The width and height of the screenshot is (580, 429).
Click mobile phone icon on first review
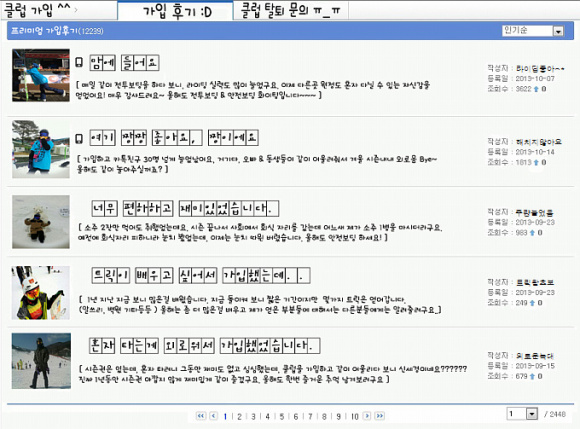[79, 63]
